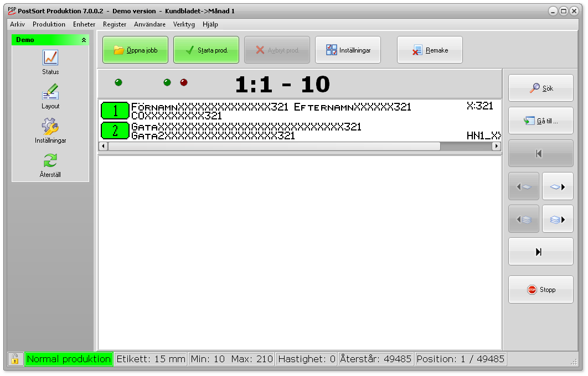
Task: Click the Återställ reset icon
Action: pos(50,165)
